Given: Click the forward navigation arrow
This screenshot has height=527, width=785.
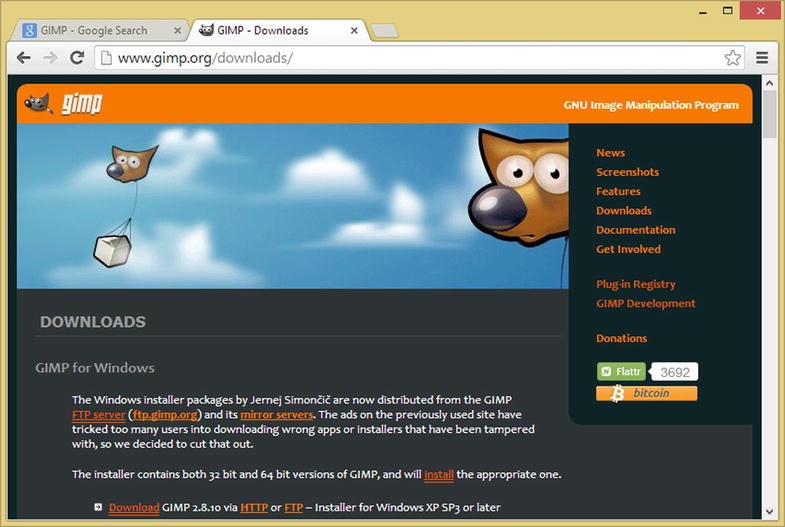Looking at the screenshot, I should (x=50, y=58).
